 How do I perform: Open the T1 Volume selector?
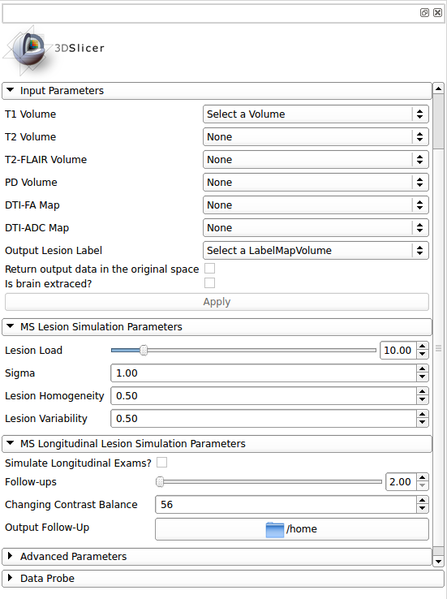coord(316,114)
